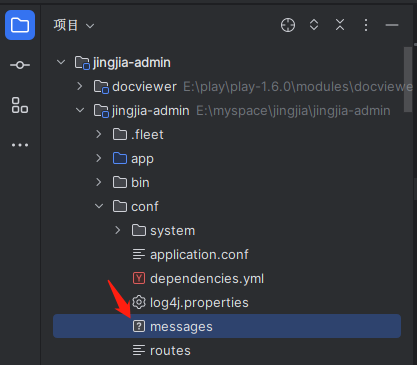
Task: Open project view options kebab menu
Action: click(366, 25)
